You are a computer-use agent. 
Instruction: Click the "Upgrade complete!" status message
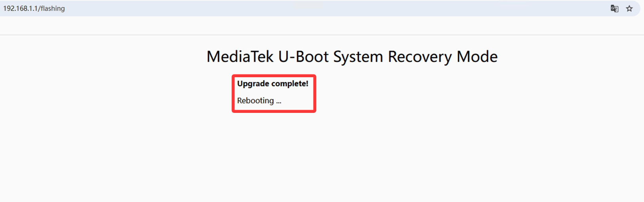(x=273, y=84)
